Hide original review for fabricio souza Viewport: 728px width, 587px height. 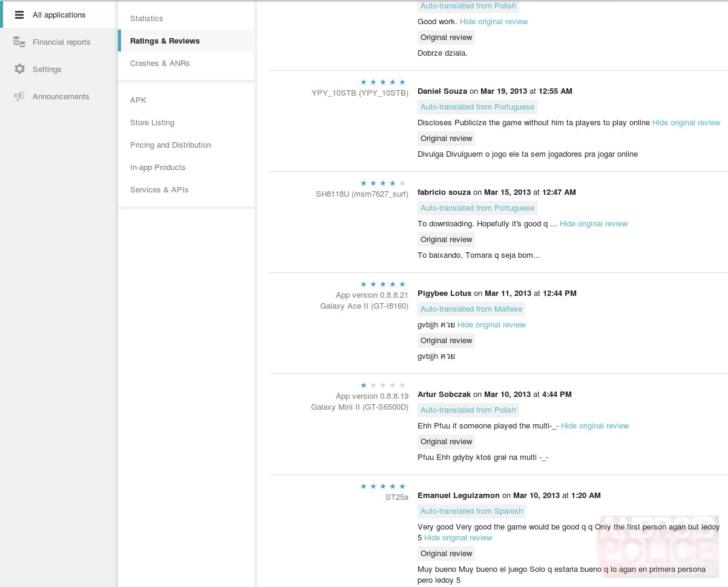(594, 224)
